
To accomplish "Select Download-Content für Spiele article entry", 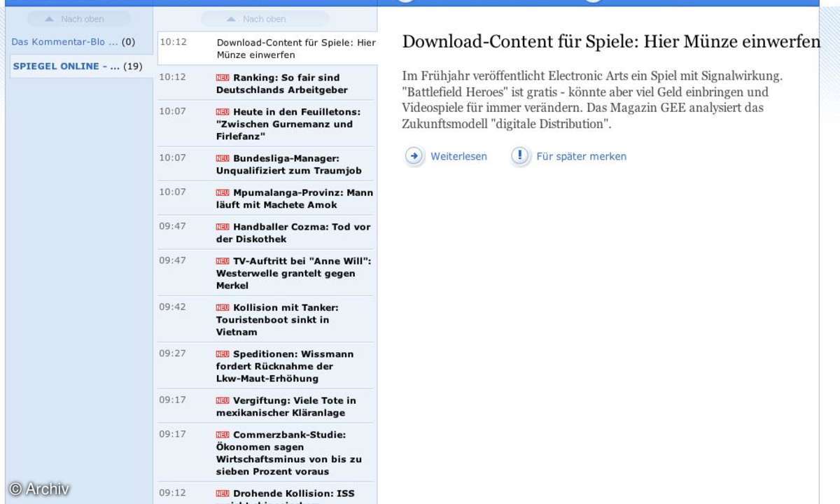I will [295, 48].
